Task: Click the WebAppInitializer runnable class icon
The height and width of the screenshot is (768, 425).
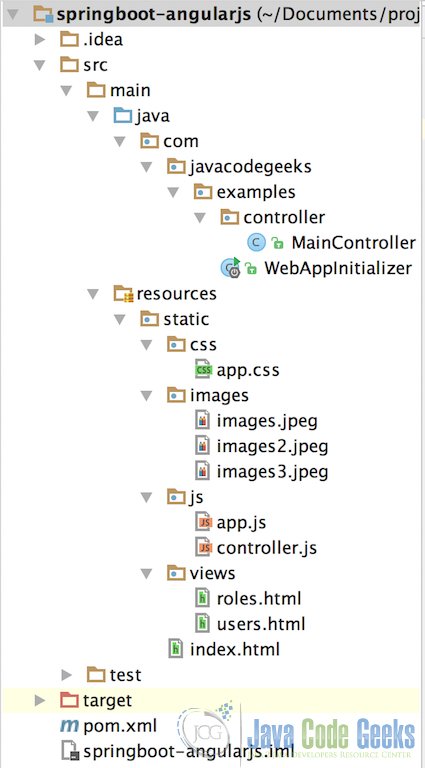Action: pyautogui.click(x=230, y=267)
